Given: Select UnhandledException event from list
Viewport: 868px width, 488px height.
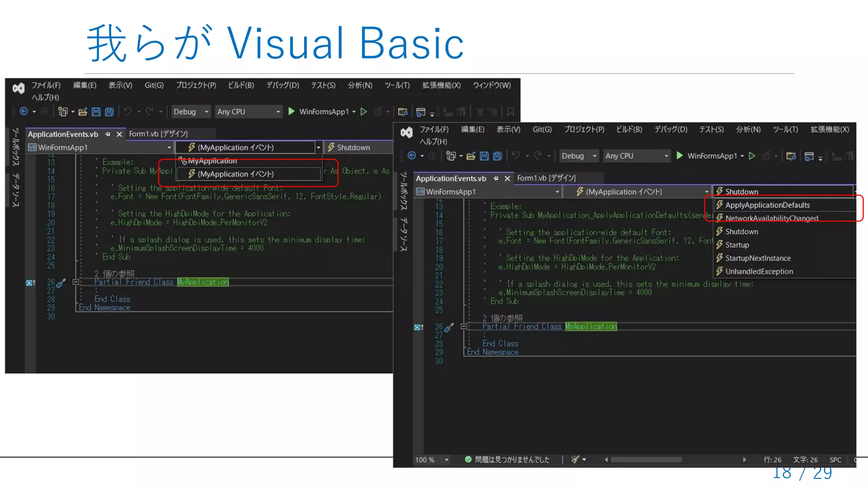Looking at the screenshot, I should pyautogui.click(x=785, y=272).
